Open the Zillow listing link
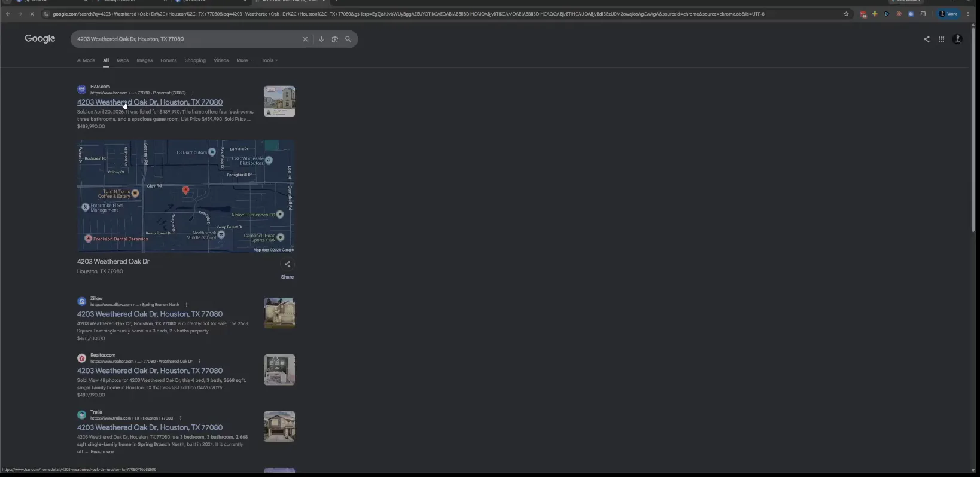The height and width of the screenshot is (477, 980). [150, 314]
